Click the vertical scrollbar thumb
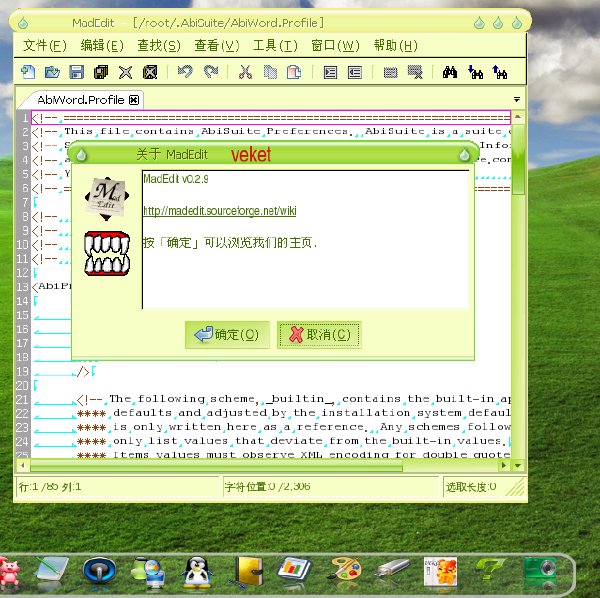 coord(518,159)
